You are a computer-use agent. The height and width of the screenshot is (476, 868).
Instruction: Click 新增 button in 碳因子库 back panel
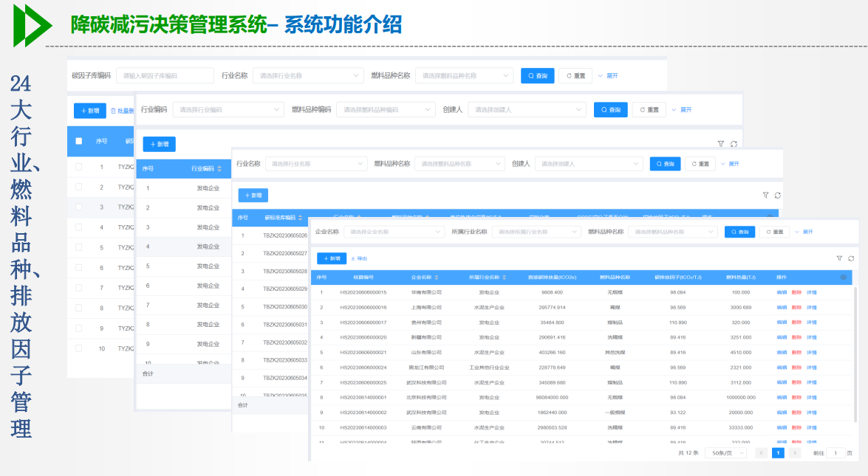[89, 111]
